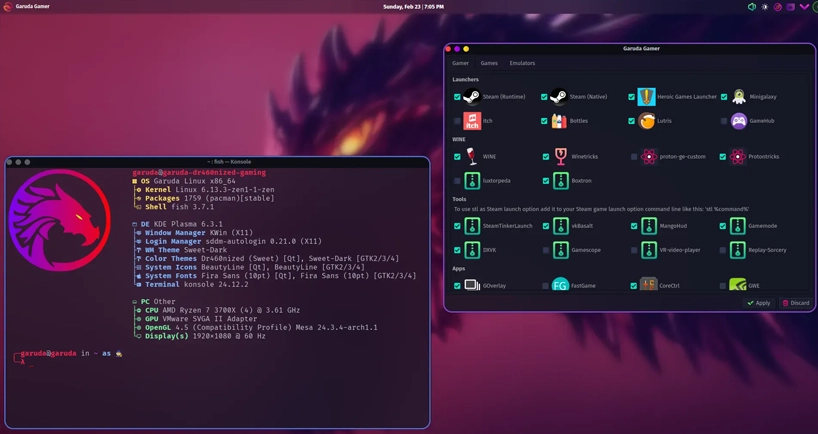Uncheck the MangoHud checkbox
Screen dimensions: 818x434
click(634, 226)
